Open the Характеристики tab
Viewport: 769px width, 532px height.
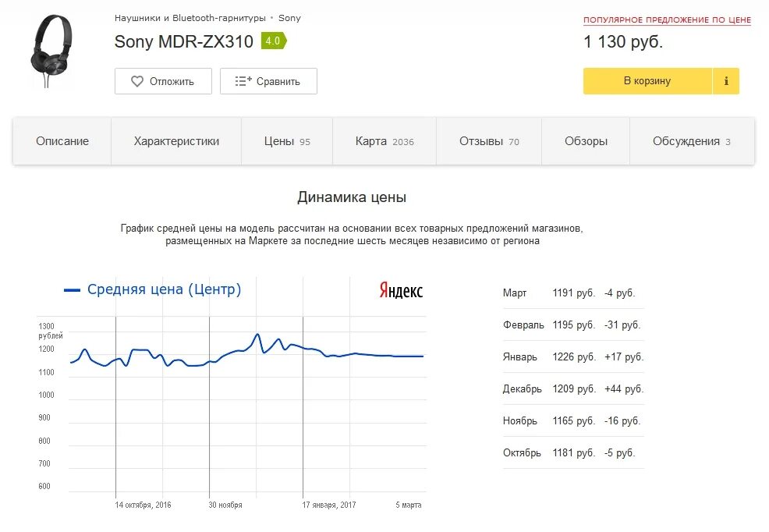coord(175,141)
